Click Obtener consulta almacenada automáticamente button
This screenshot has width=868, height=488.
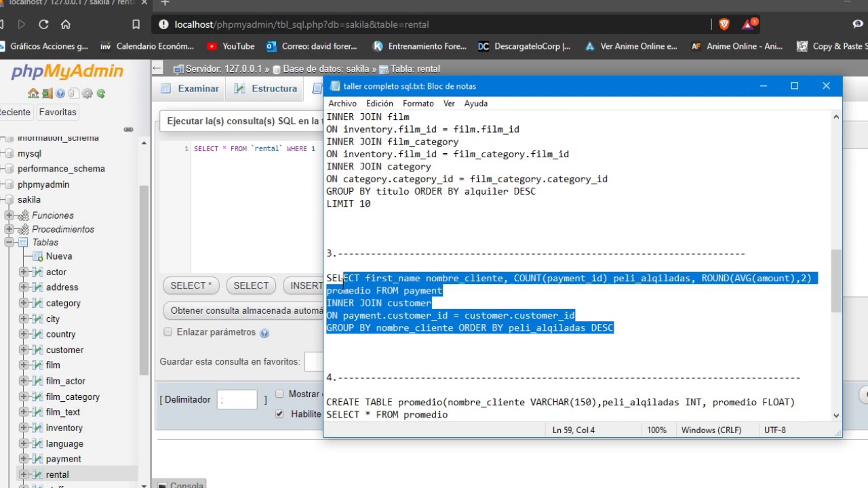click(x=244, y=311)
